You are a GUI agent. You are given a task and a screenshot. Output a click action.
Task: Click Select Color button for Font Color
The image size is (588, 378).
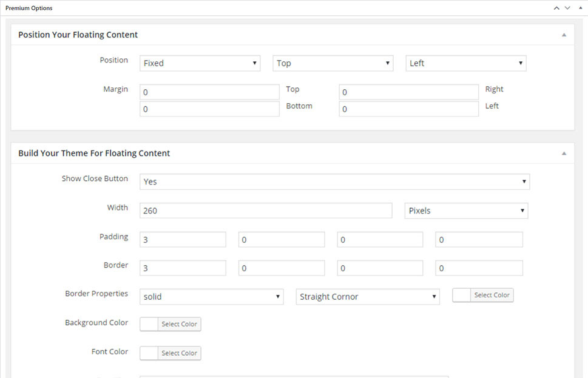click(x=179, y=353)
